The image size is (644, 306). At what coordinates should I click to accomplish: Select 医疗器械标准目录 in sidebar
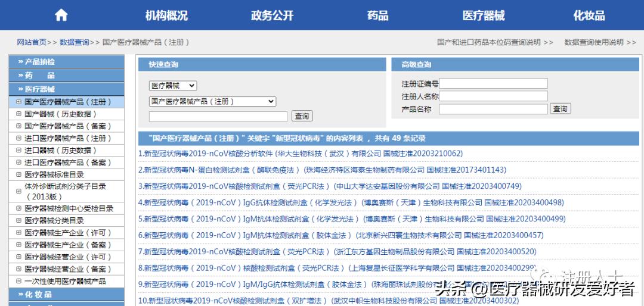[x=54, y=174]
